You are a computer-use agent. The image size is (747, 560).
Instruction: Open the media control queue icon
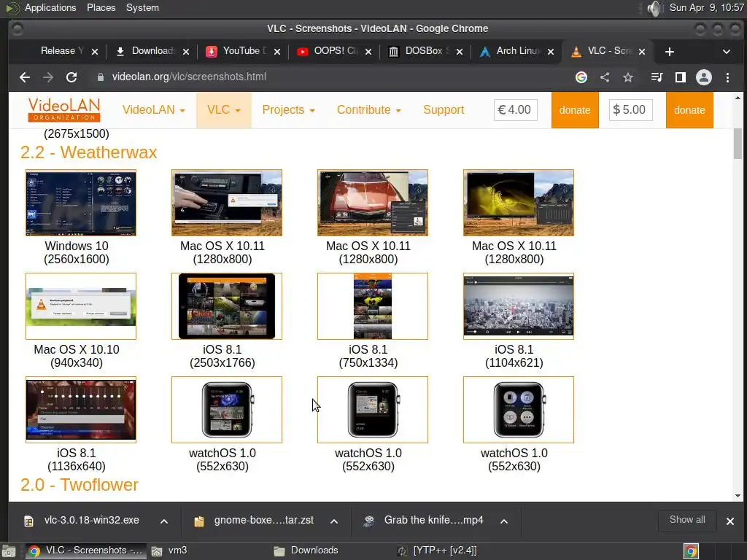coord(657,77)
